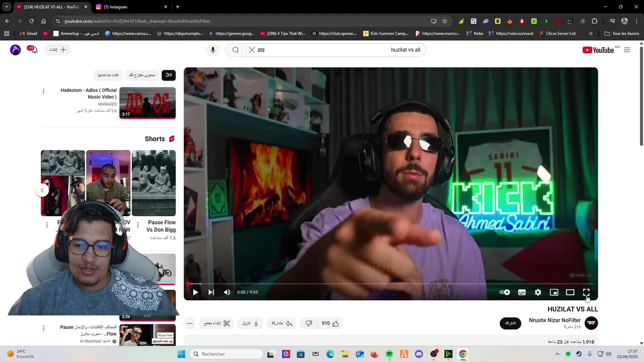Viewport: 644px width, 362px height.
Task: Open a new browser tab
Action: (x=178, y=7)
